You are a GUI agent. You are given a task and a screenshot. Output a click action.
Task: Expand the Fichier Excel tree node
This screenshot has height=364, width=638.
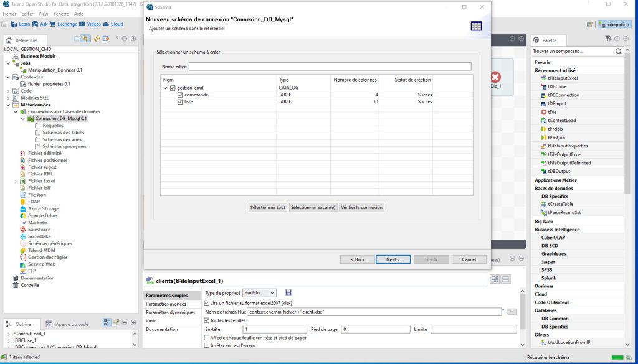pyautogui.click(x=16, y=181)
